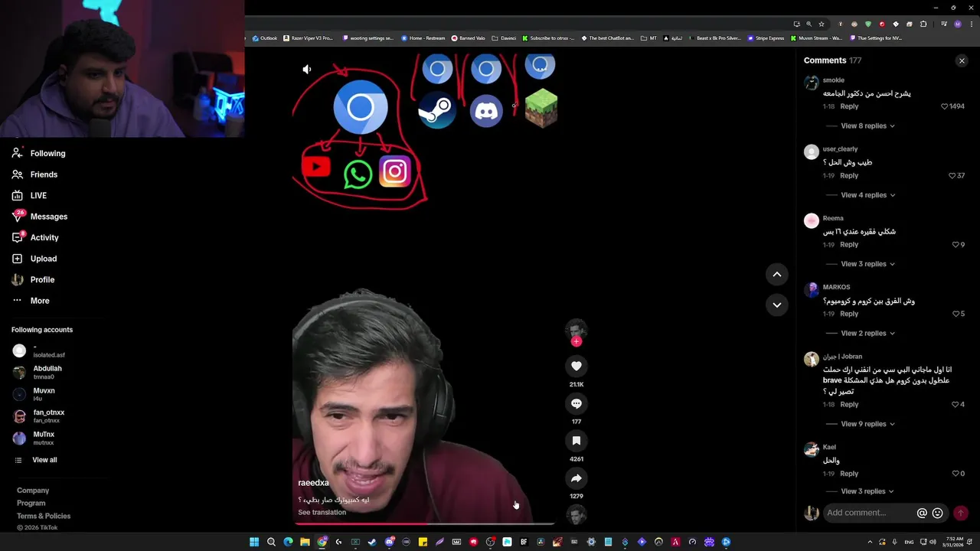Screen dimensions: 980x551
Task: Save the video with the bookmark icon
Action: [x=577, y=441]
